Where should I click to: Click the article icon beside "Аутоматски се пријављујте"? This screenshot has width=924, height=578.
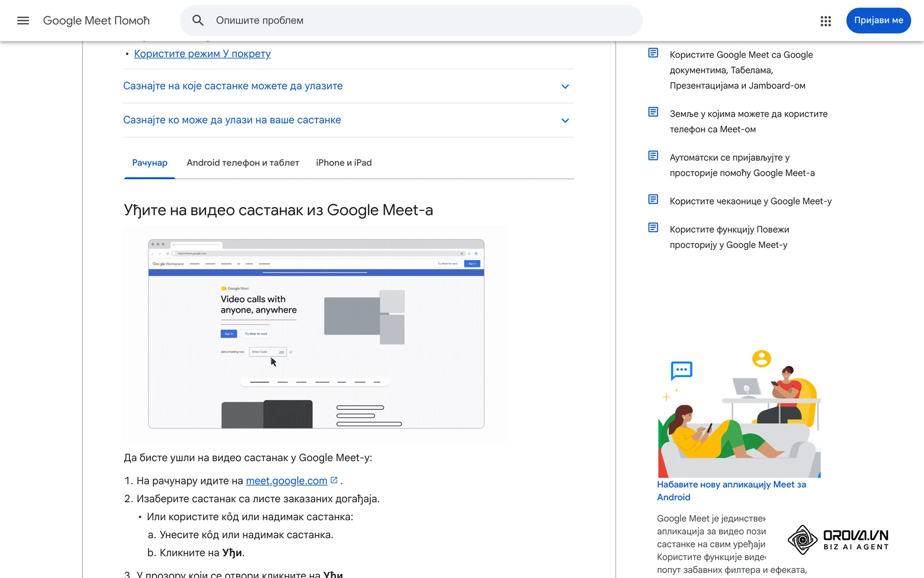coord(653,155)
